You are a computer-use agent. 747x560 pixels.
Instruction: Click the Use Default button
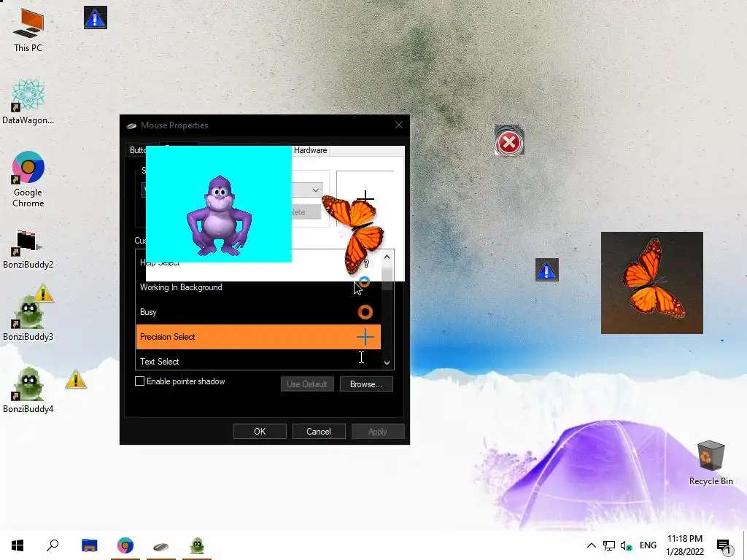click(x=307, y=384)
